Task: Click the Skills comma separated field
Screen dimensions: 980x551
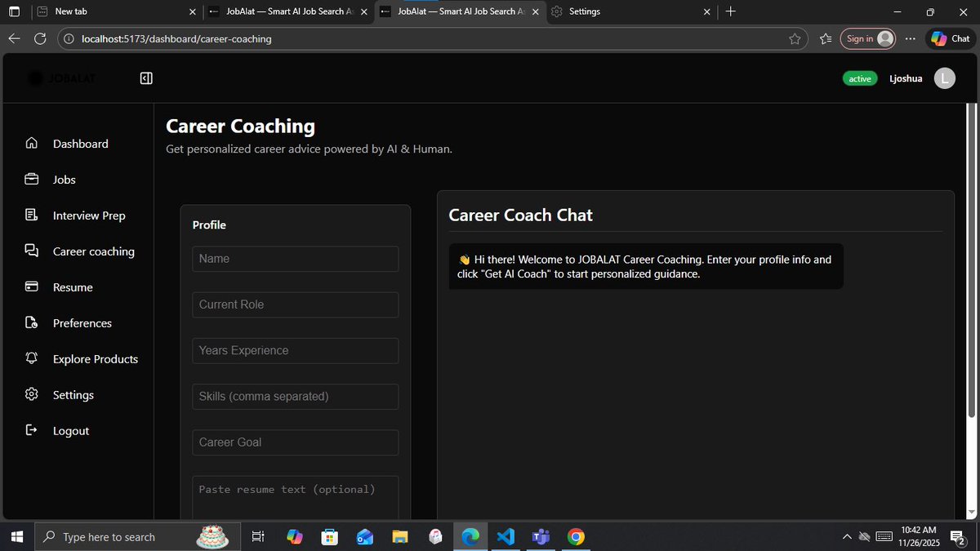Action: 296,396
